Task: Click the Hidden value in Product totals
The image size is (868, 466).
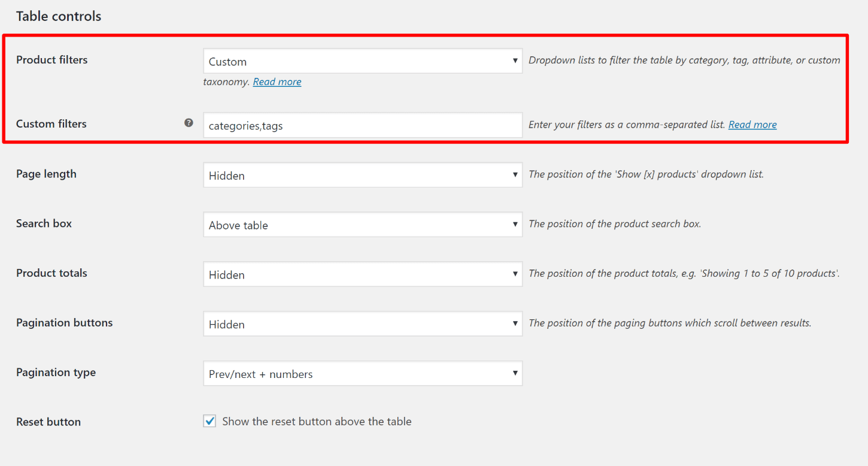Action: (226, 274)
